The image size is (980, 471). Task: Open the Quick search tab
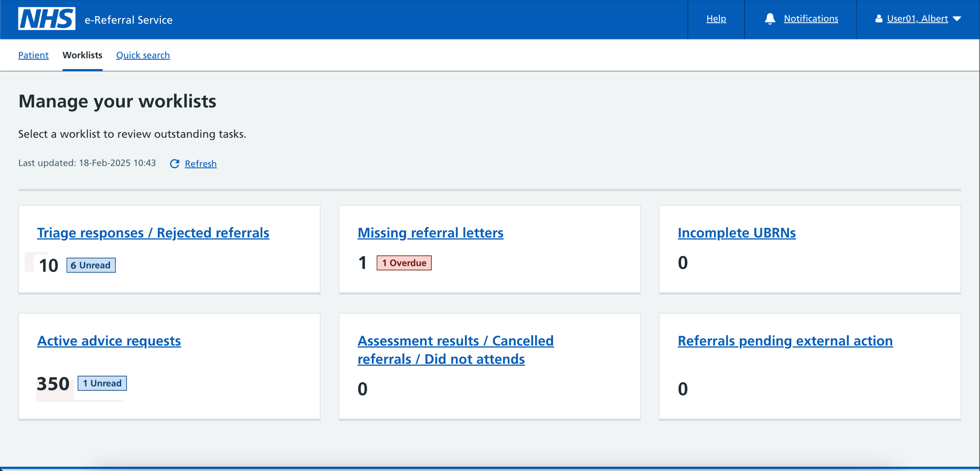click(x=143, y=55)
